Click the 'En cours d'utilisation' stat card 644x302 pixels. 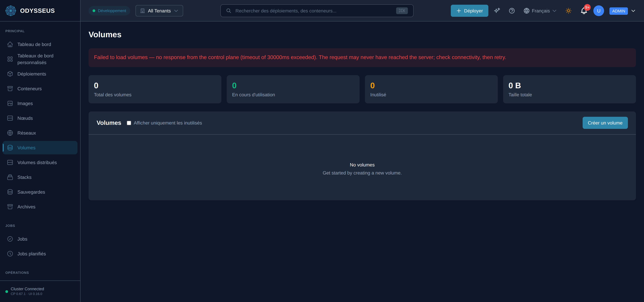pyautogui.click(x=293, y=89)
